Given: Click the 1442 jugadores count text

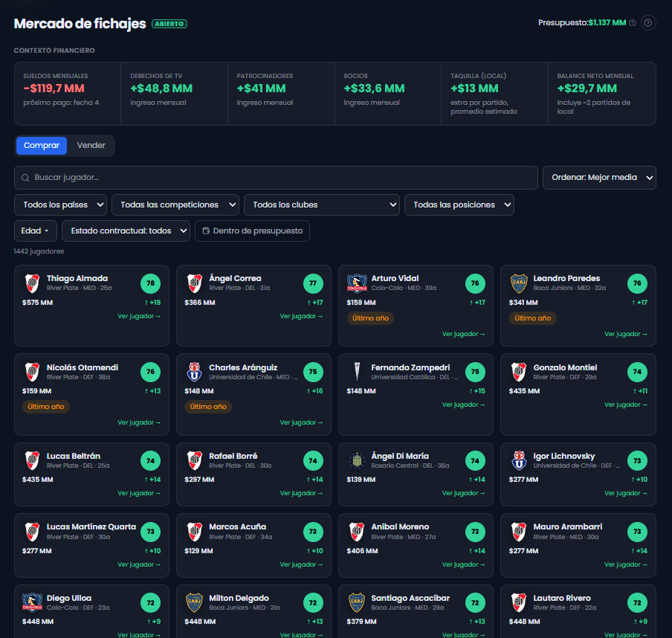Looking at the screenshot, I should click(39, 251).
